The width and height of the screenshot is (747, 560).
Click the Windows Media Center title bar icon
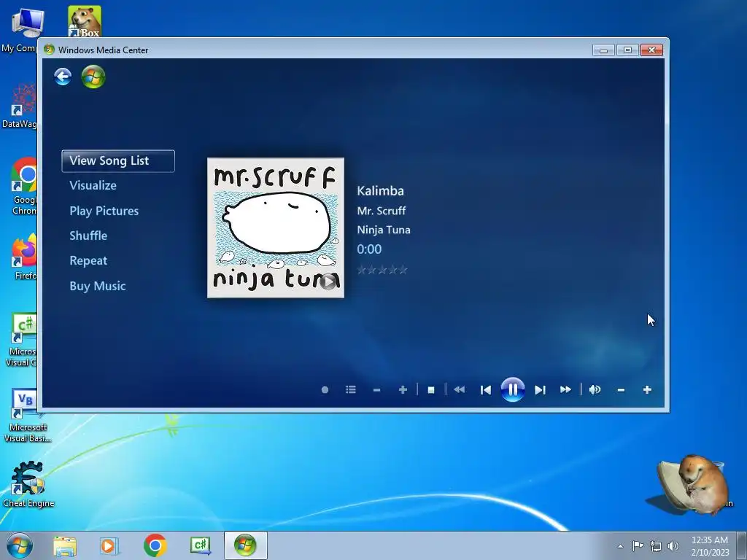tap(49, 50)
